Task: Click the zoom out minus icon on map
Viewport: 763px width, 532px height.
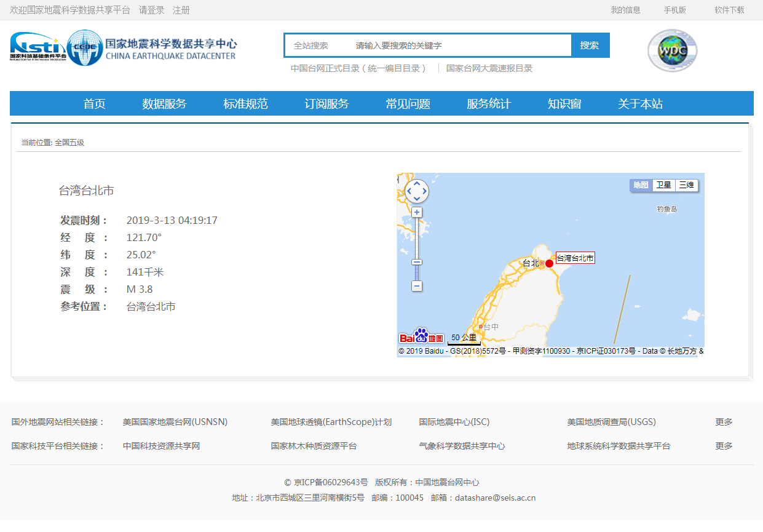Action: click(417, 286)
